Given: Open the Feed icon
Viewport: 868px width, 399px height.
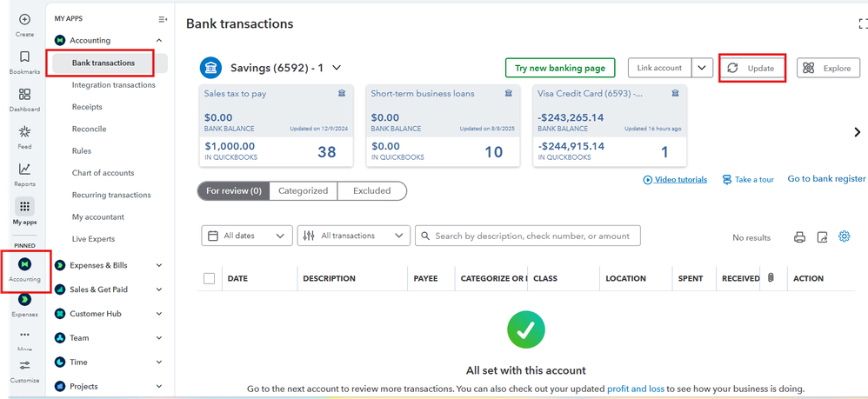Looking at the screenshot, I should [24, 132].
